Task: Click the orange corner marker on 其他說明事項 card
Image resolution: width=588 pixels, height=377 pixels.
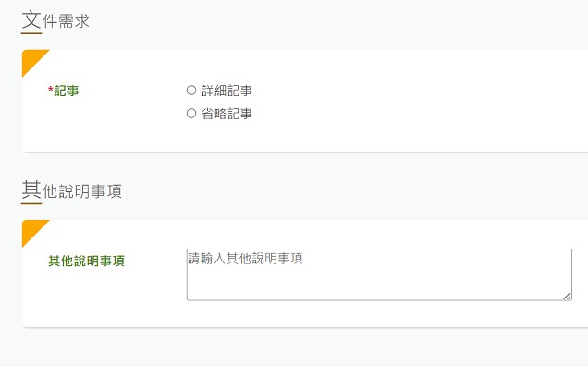Action: pos(31,229)
